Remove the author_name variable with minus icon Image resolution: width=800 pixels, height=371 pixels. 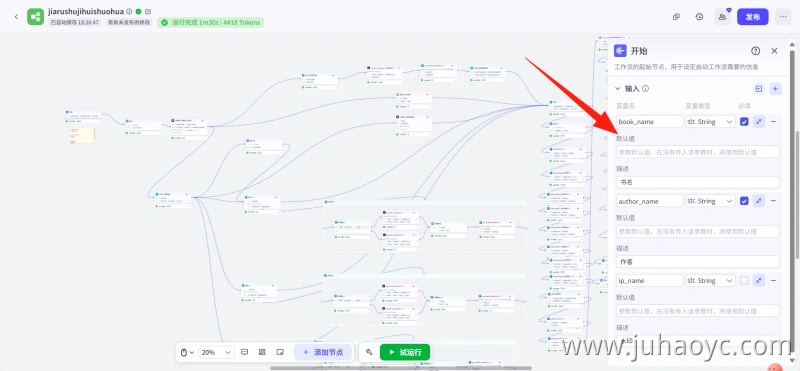tap(773, 201)
